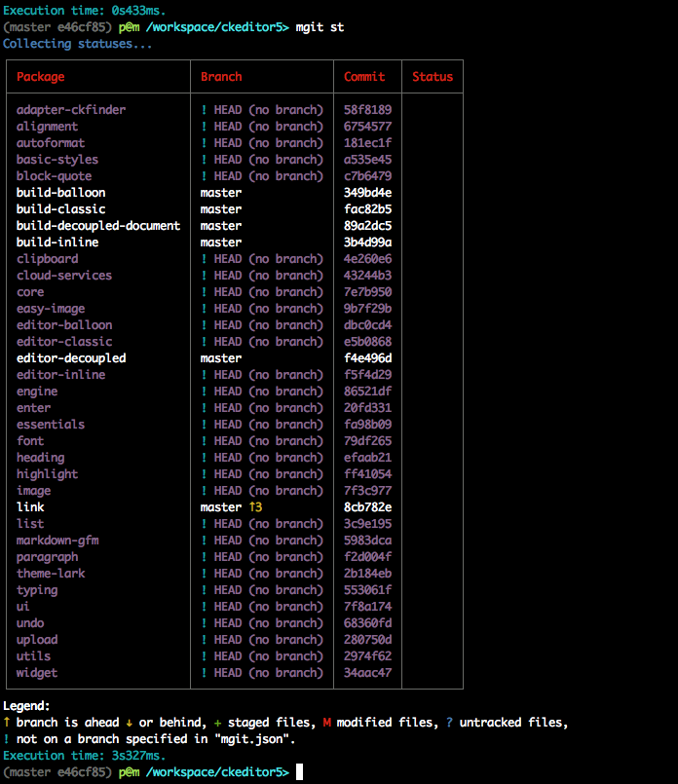Click commit hash 7e7b950
This screenshot has height=784, width=678.
tap(367, 292)
